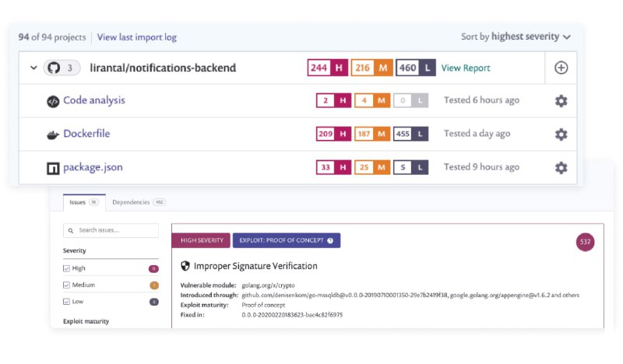Click the View Report link
Viewport: 623px width, 364px height.
click(466, 68)
